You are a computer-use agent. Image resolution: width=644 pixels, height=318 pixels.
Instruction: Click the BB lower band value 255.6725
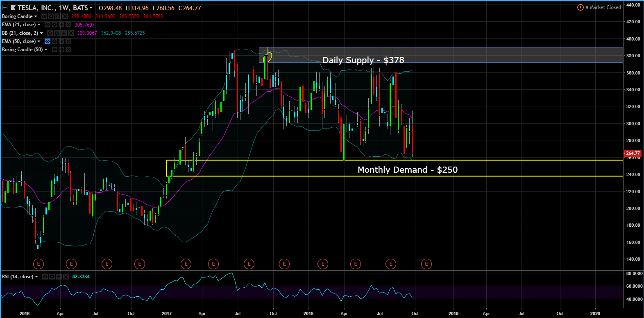pyautogui.click(x=135, y=33)
